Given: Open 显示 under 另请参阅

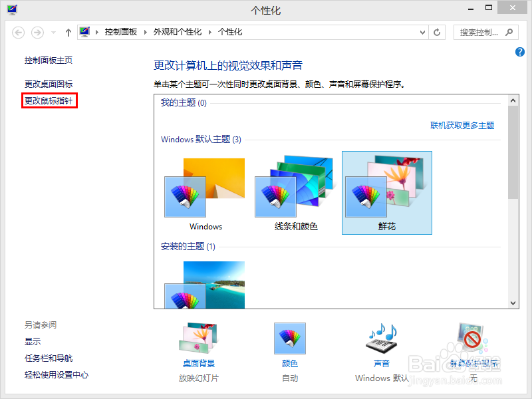Looking at the screenshot, I should [x=33, y=341].
